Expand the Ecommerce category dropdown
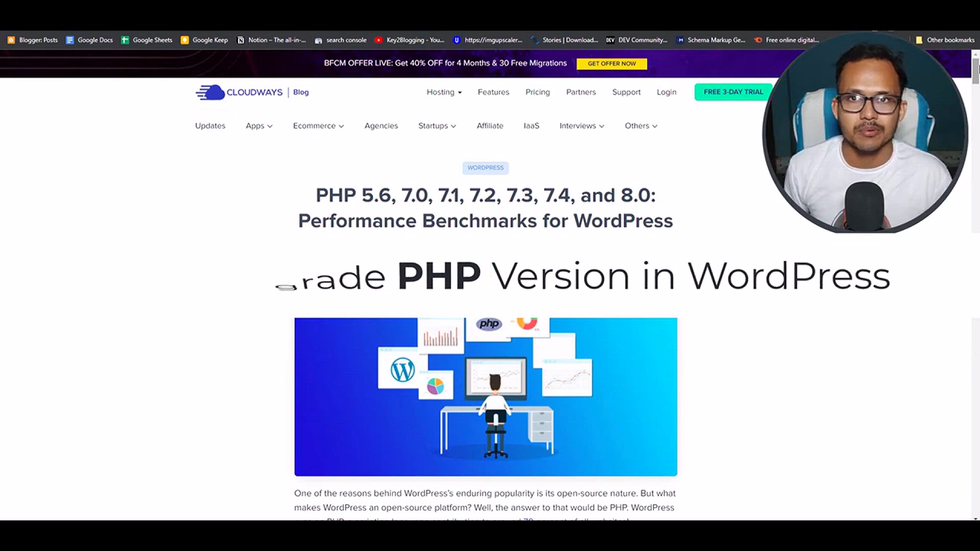The width and height of the screenshot is (980, 551). 318,126
